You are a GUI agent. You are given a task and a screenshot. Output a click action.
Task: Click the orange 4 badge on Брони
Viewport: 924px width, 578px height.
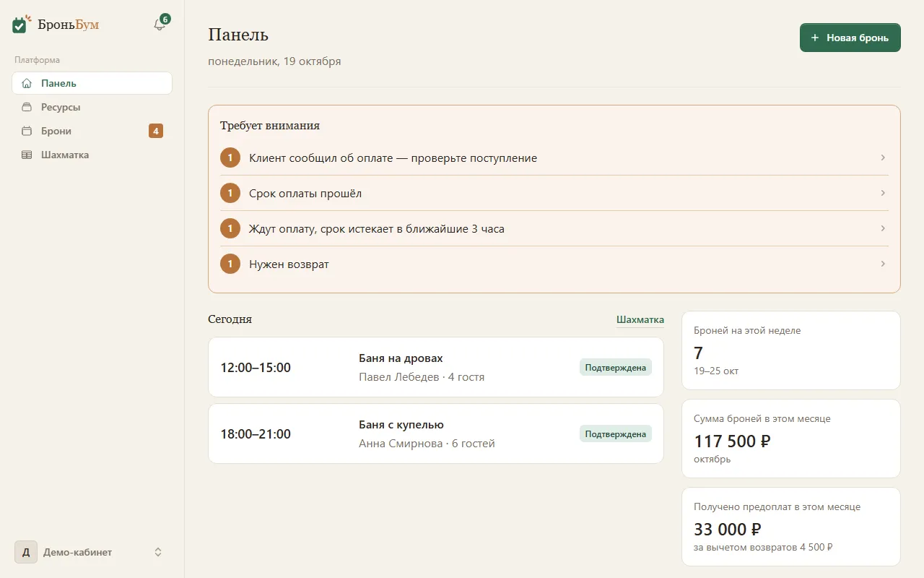click(156, 131)
